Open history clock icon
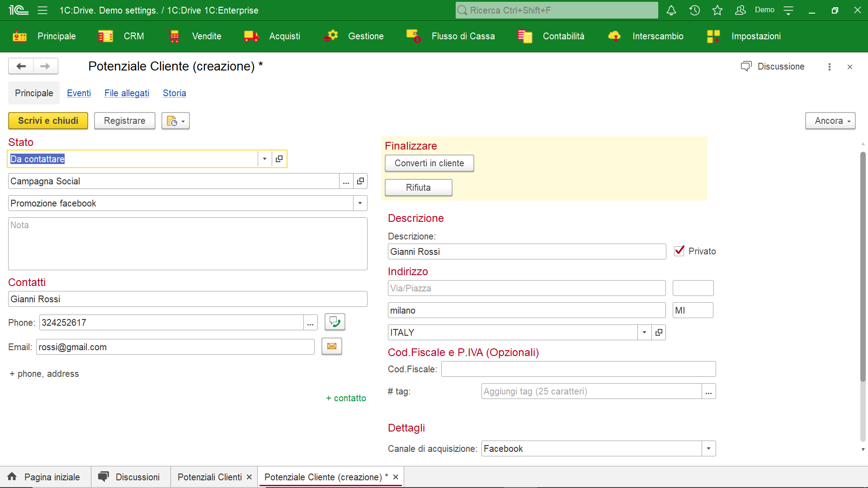 click(694, 10)
